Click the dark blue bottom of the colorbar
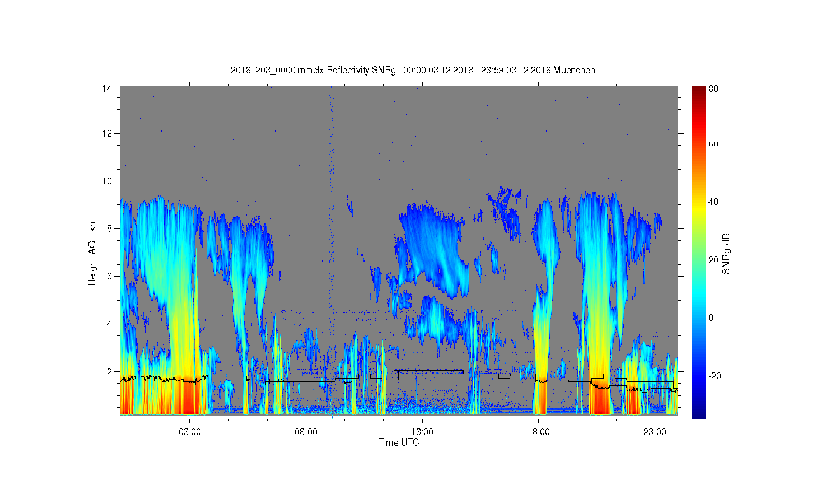This screenshot has height=504, width=840. click(x=698, y=412)
